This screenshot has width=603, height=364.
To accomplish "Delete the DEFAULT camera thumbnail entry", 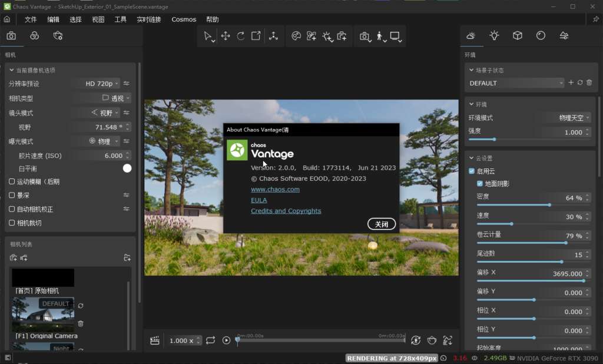I will (x=81, y=323).
